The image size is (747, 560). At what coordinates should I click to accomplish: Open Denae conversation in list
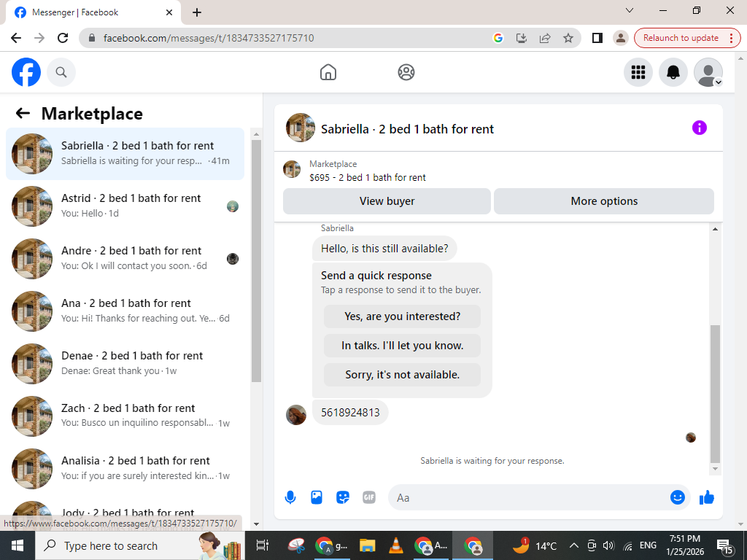125,363
